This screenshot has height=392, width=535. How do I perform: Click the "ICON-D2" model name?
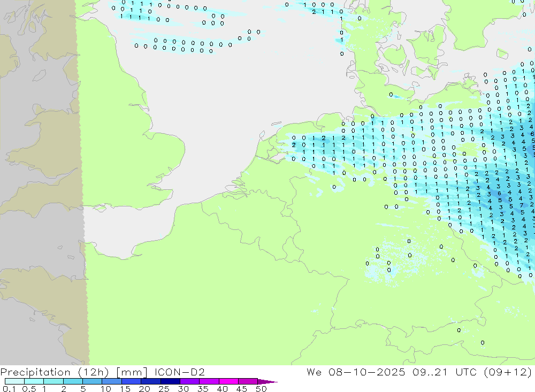179,372
